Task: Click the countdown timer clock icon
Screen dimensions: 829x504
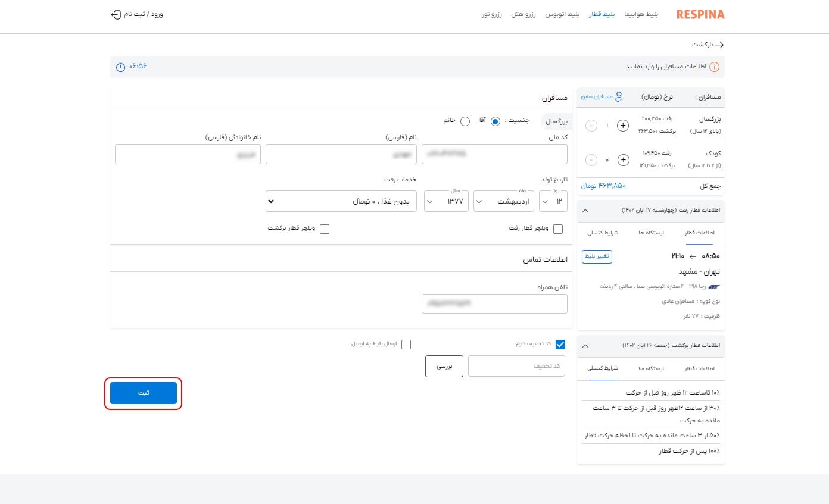Action: [120, 67]
